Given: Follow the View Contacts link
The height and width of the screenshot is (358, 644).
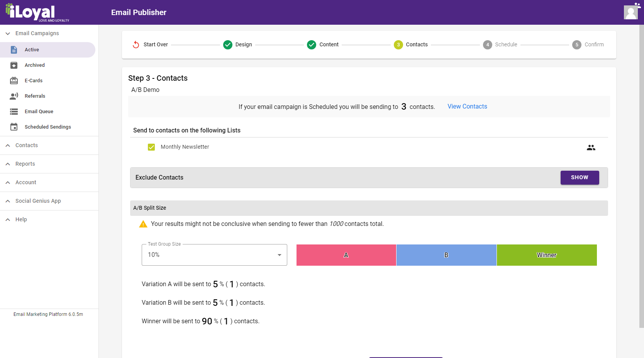Looking at the screenshot, I should tap(467, 107).
